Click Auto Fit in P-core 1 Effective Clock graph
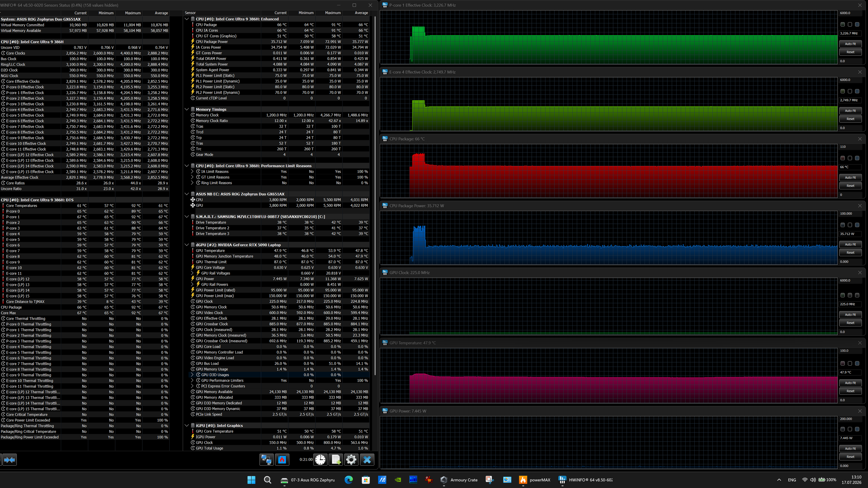Image resolution: width=868 pixels, height=488 pixels. pyautogui.click(x=850, y=44)
